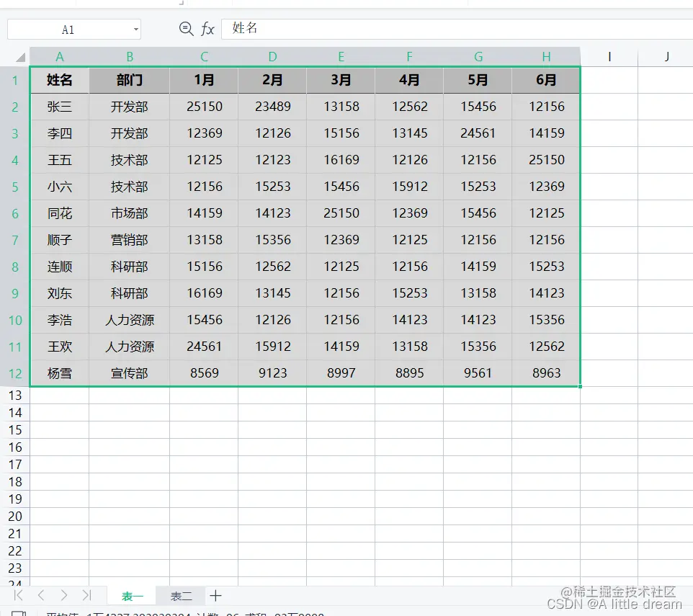Screen dimensions: 693x616
Task: Click department cell 市场部
Action: pyautogui.click(x=130, y=213)
